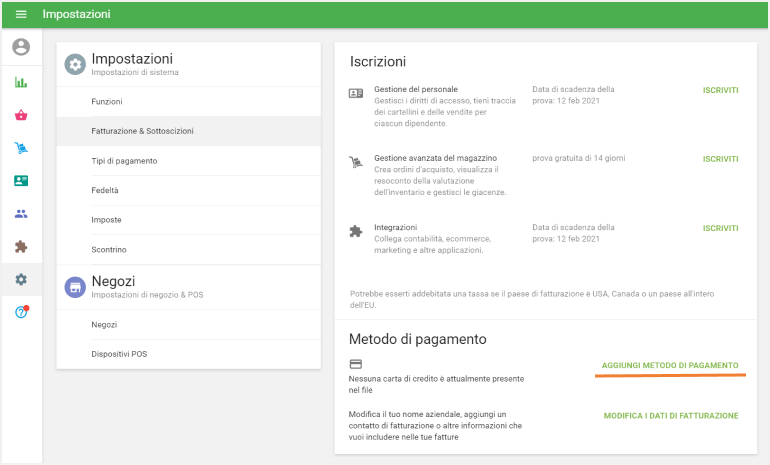Open the inventory hand truck sidebar icon
The height and width of the screenshot is (465, 770).
pyautogui.click(x=21, y=148)
